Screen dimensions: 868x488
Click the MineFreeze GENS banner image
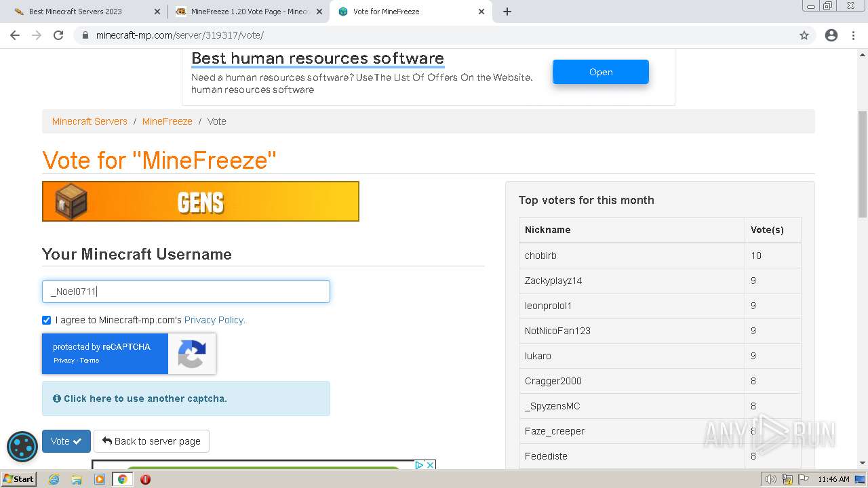[x=201, y=201]
